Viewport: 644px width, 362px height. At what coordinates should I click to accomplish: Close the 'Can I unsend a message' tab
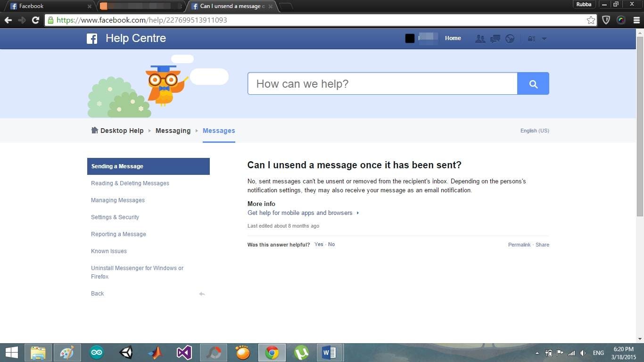pyautogui.click(x=271, y=7)
